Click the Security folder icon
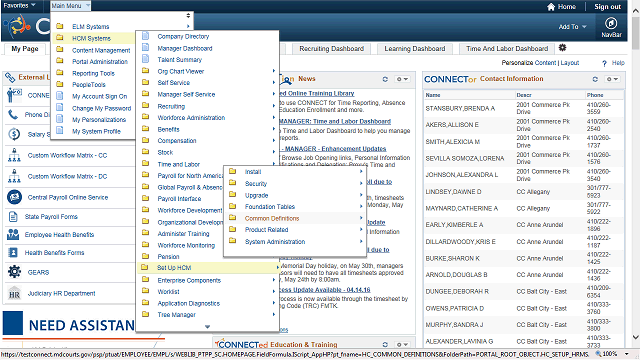This screenshot has height=360, width=640. pos(233,183)
